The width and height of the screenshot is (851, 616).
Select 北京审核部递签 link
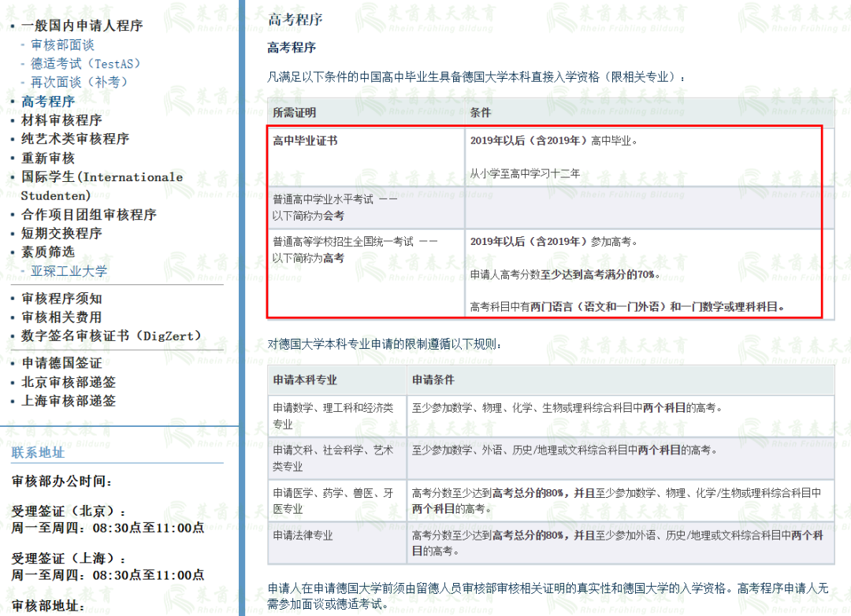tap(69, 382)
